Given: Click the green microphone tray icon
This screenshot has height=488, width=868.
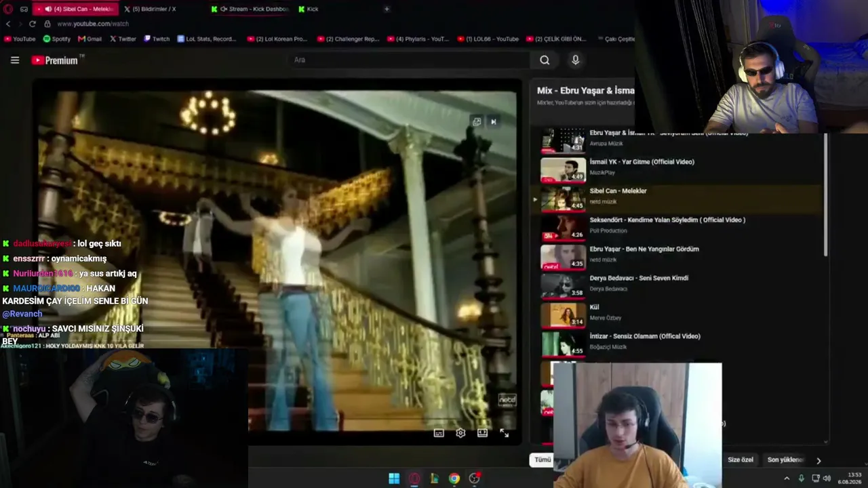Looking at the screenshot, I should (801, 479).
